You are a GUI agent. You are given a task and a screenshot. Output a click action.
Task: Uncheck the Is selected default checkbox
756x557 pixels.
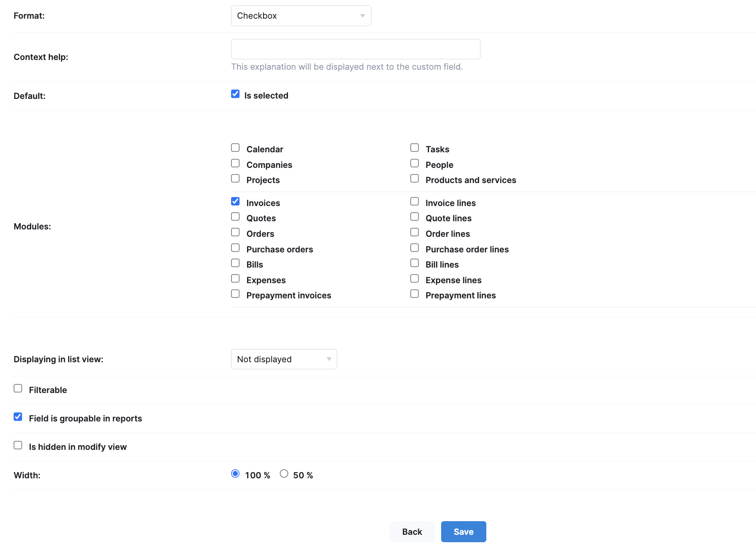click(x=235, y=94)
